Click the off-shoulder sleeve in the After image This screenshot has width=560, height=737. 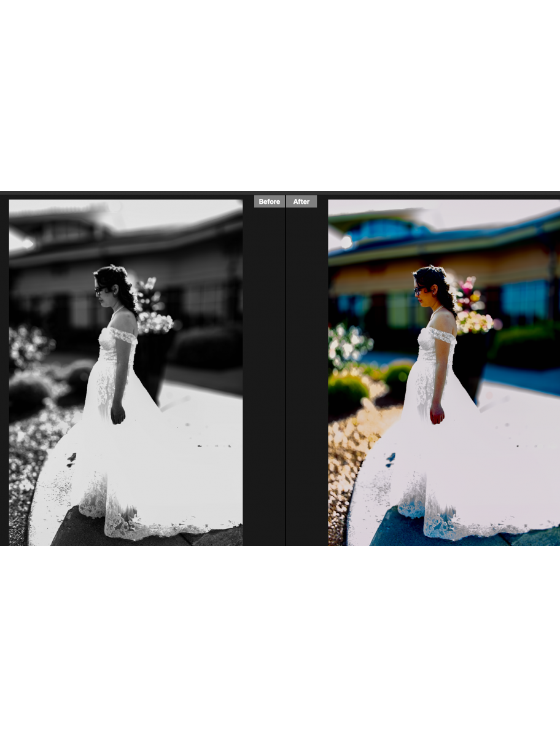443,335
